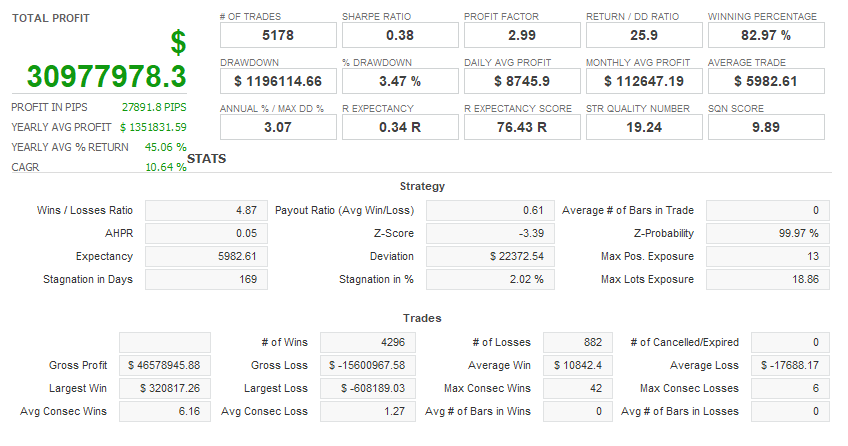Select the Z-Probability value box
This screenshot has width=848, height=446.
click(x=768, y=233)
